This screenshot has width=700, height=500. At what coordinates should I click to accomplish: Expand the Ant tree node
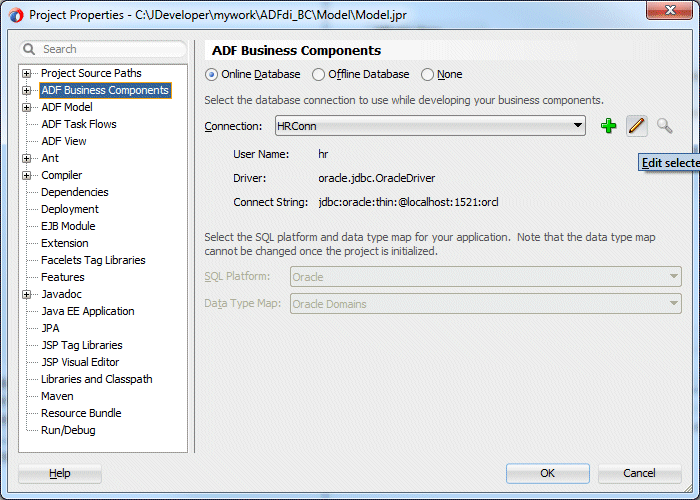point(26,158)
